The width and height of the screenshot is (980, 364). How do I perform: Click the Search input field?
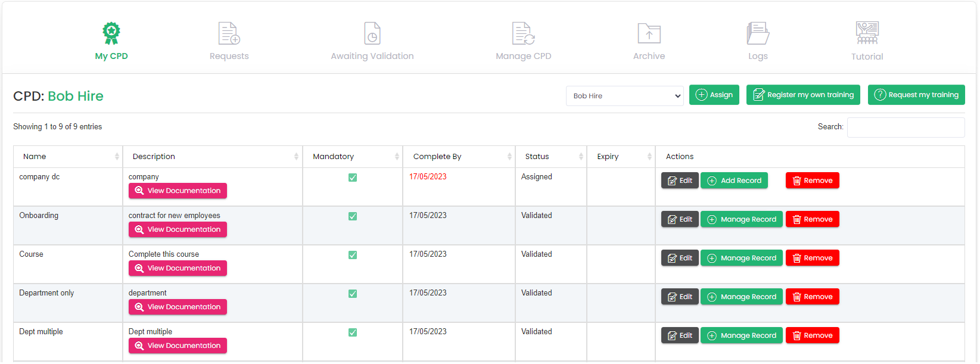(x=905, y=127)
